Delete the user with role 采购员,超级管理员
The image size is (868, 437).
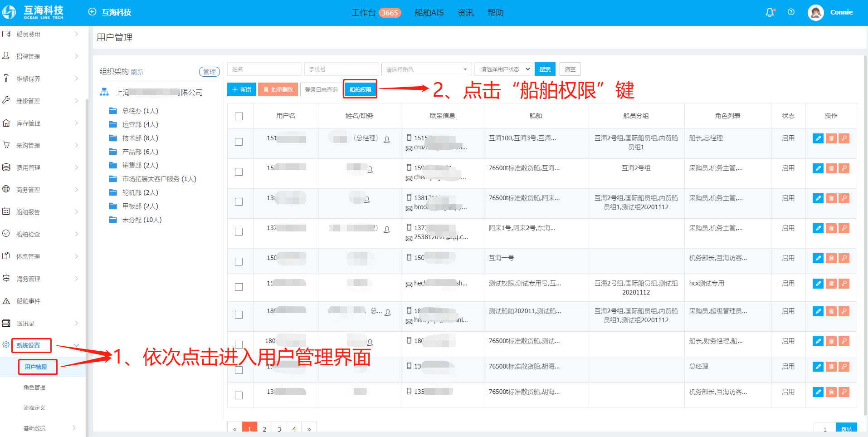pyautogui.click(x=831, y=311)
